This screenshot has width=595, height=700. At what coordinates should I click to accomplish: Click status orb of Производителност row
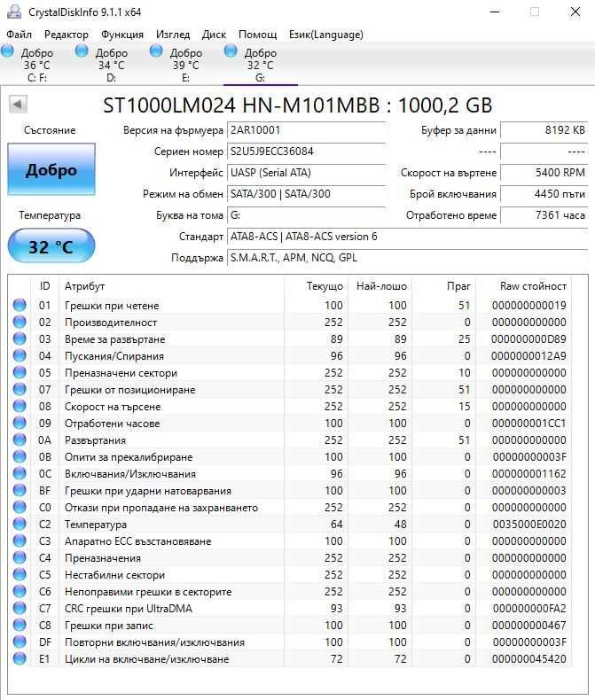(x=20, y=322)
